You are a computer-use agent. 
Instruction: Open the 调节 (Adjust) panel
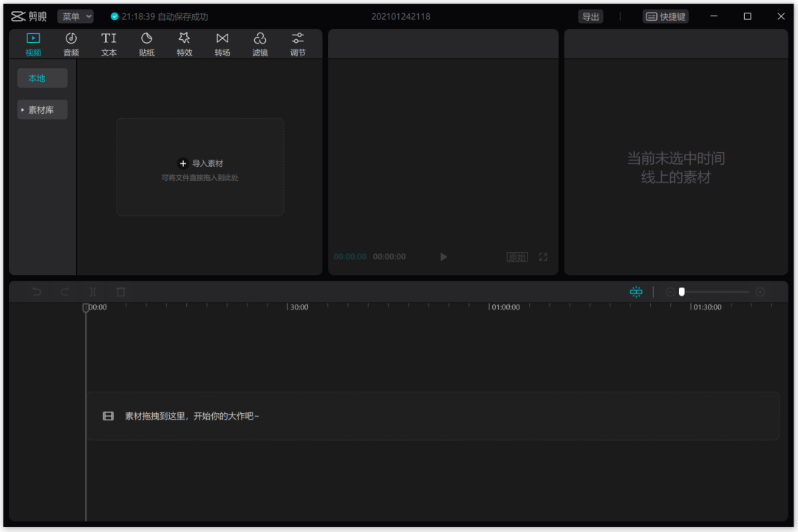(298, 44)
